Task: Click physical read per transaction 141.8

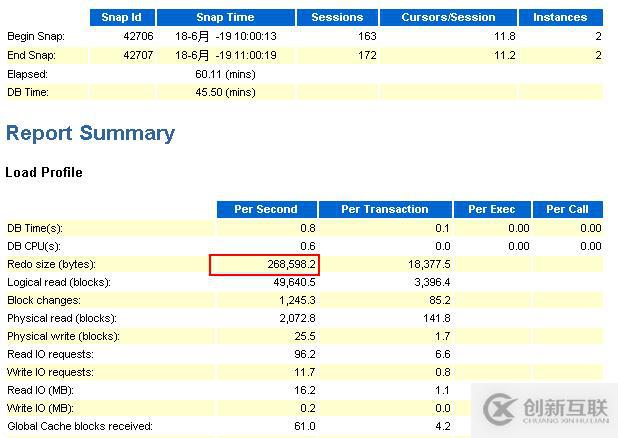Action: [436, 318]
